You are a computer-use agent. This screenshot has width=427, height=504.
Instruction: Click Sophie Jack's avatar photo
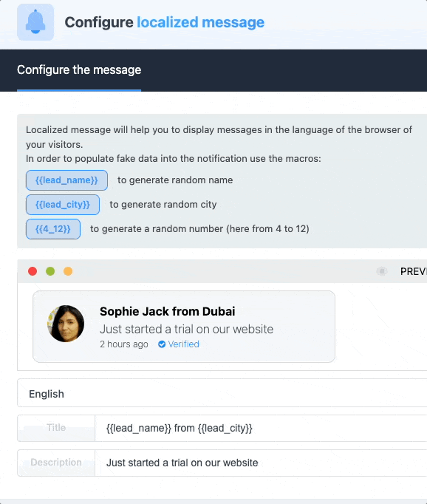pyautogui.click(x=66, y=324)
